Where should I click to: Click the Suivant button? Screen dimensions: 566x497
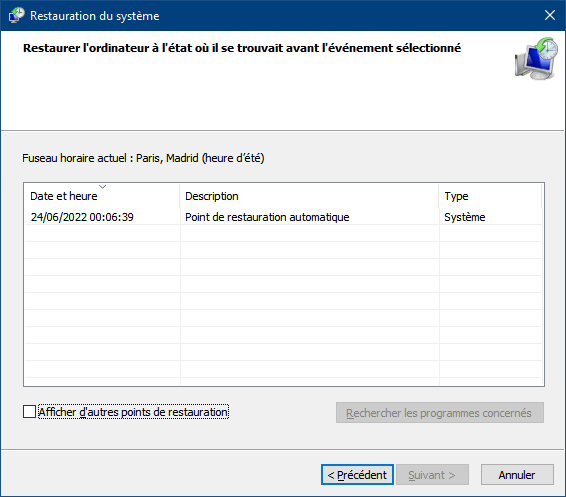click(x=432, y=475)
